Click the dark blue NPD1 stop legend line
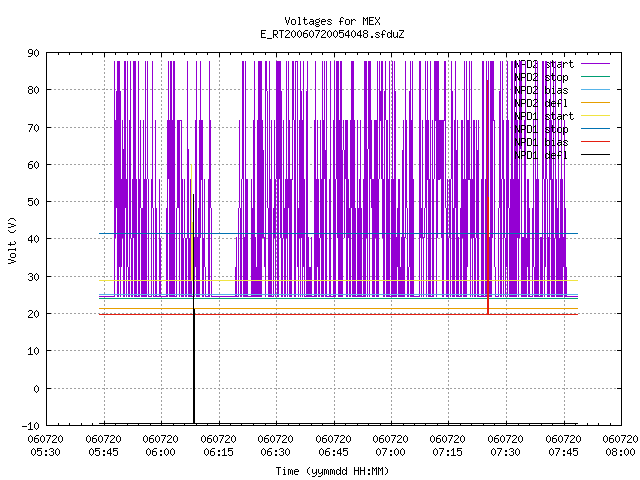The image size is (640, 480). (595, 129)
